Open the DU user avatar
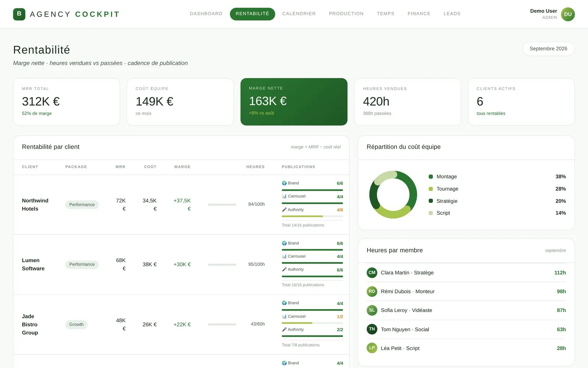The width and height of the screenshot is (588, 368). pos(568,14)
